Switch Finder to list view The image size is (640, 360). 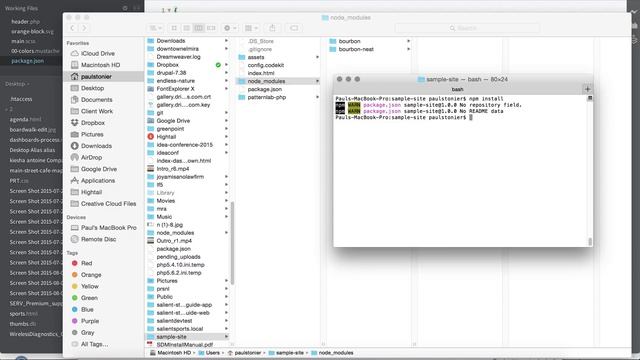(187, 28)
